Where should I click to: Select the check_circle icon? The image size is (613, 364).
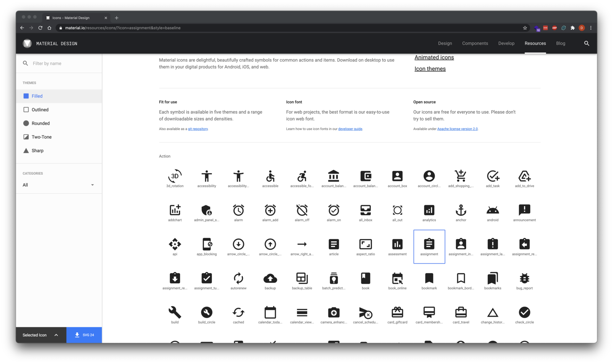pyautogui.click(x=524, y=312)
